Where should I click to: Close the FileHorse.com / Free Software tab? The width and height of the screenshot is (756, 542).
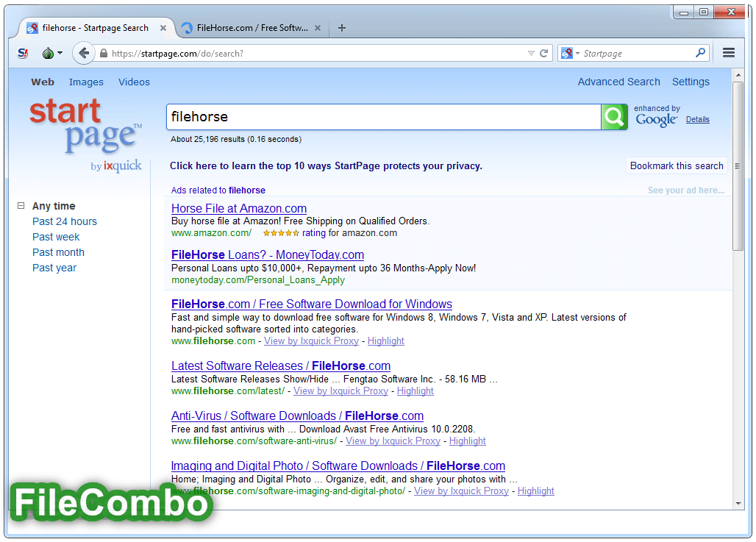pyautogui.click(x=318, y=28)
